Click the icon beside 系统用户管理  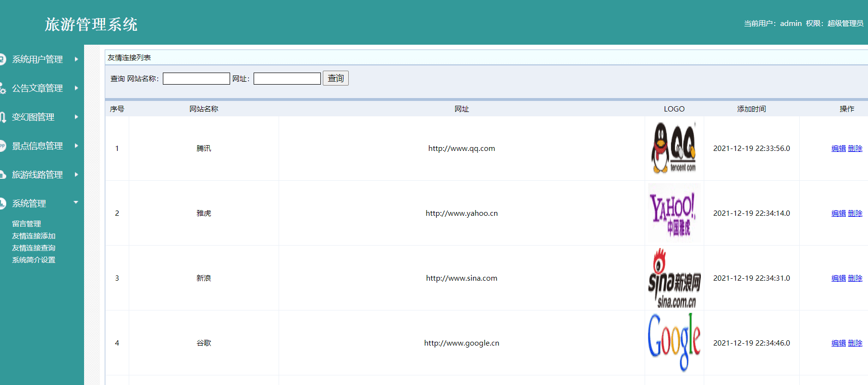coord(2,59)
